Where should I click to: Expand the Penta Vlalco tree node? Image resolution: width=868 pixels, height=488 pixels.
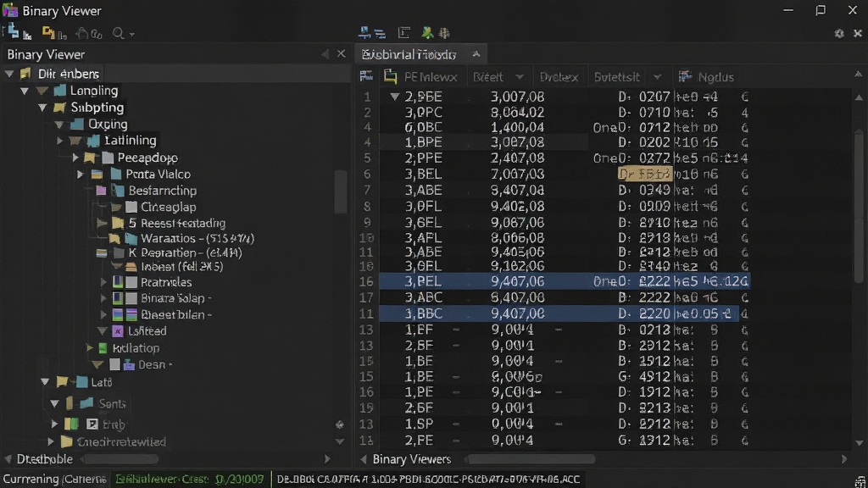[81, 175]
